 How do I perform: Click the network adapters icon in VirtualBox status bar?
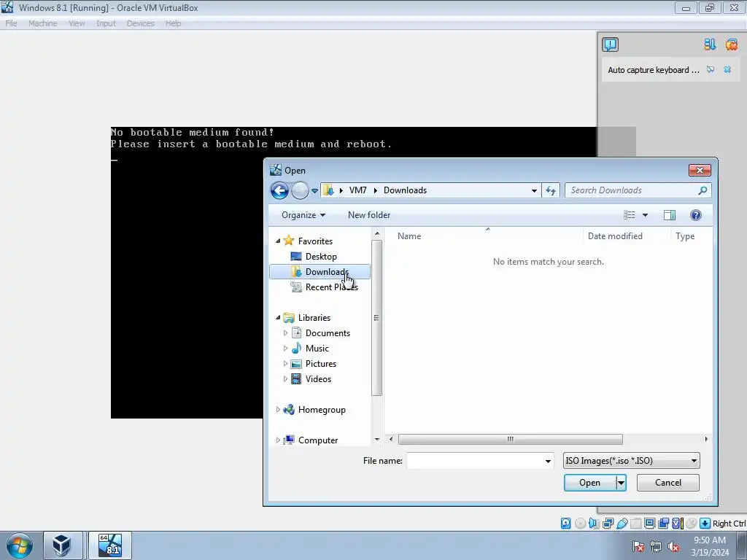pyautogui.click(x=608, y=524)
